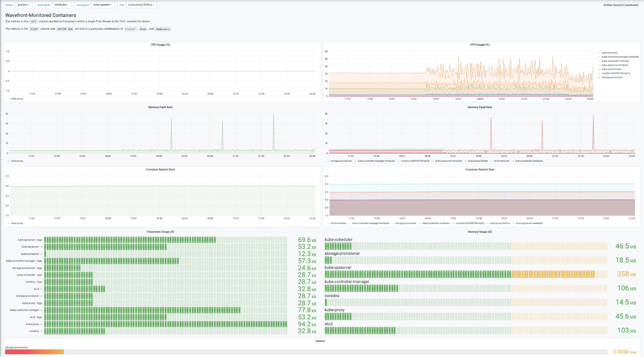Toggle coredns-66bff467f8-twj7q in CPU Usage legend
644x357 pixels.
coord(615,73)
